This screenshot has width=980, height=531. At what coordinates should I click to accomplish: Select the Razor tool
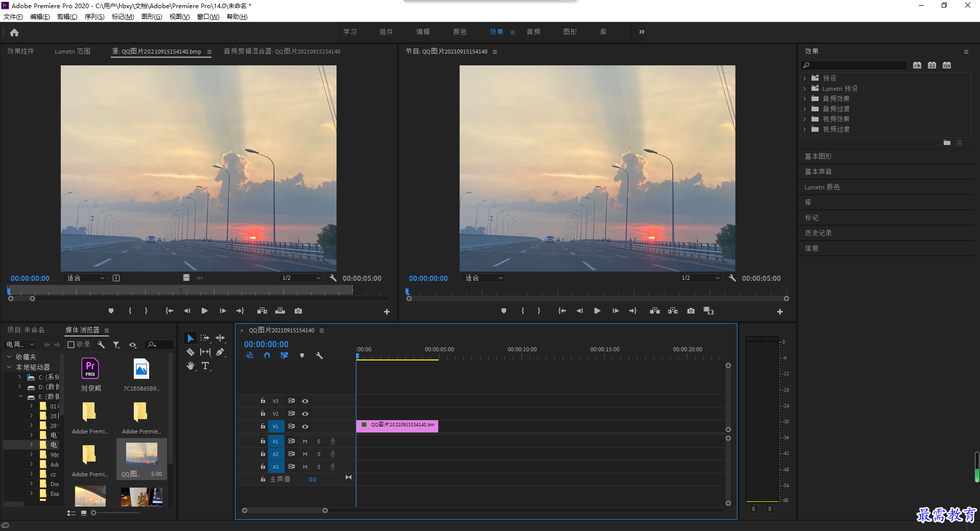pyautogui.click(x=190, y=352)
